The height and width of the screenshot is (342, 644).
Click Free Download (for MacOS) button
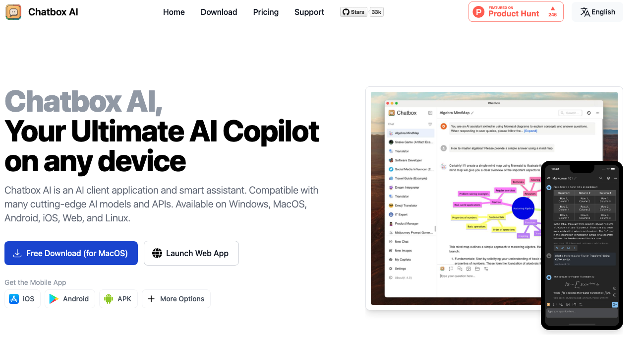point(71,253)
